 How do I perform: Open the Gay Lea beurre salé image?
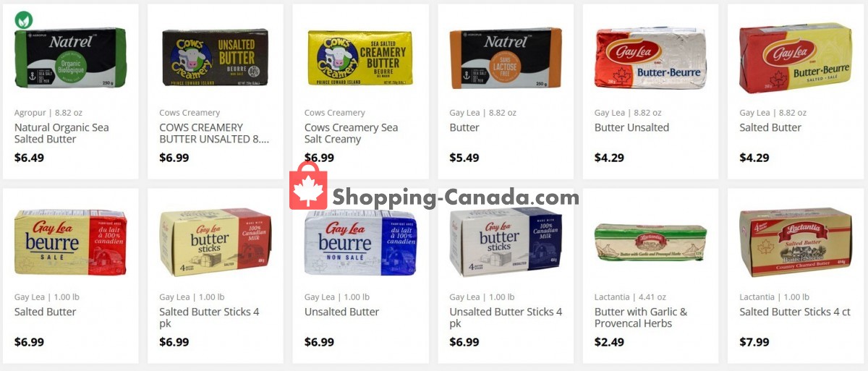[70, 242]
